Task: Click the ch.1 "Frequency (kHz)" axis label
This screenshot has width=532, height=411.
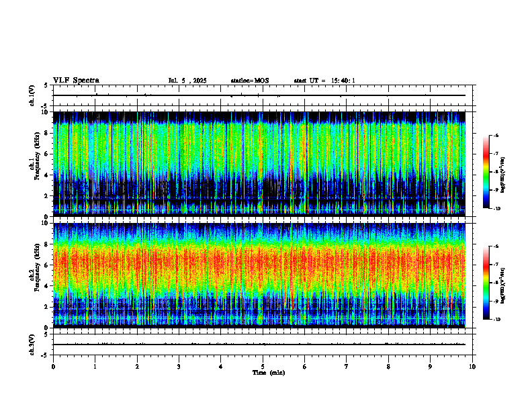Action: pos(37,156)
